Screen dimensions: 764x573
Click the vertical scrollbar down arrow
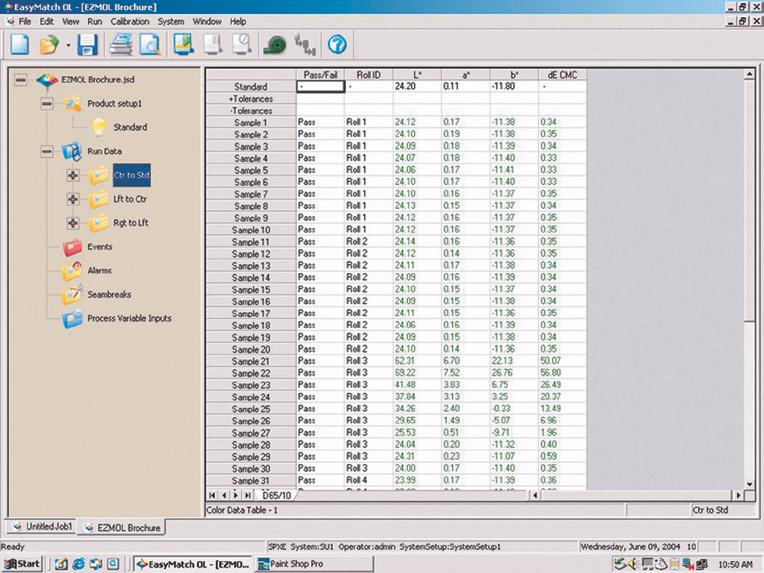tap(749, 484)
